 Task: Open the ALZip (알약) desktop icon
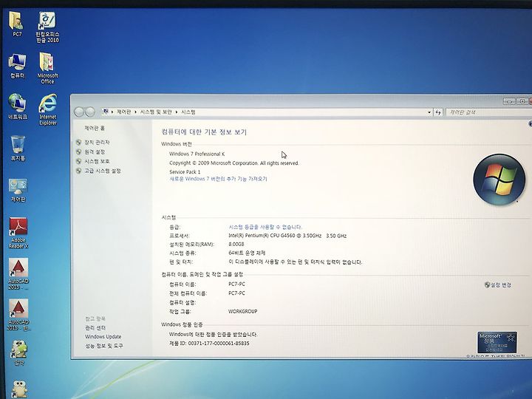coord(19,353)
